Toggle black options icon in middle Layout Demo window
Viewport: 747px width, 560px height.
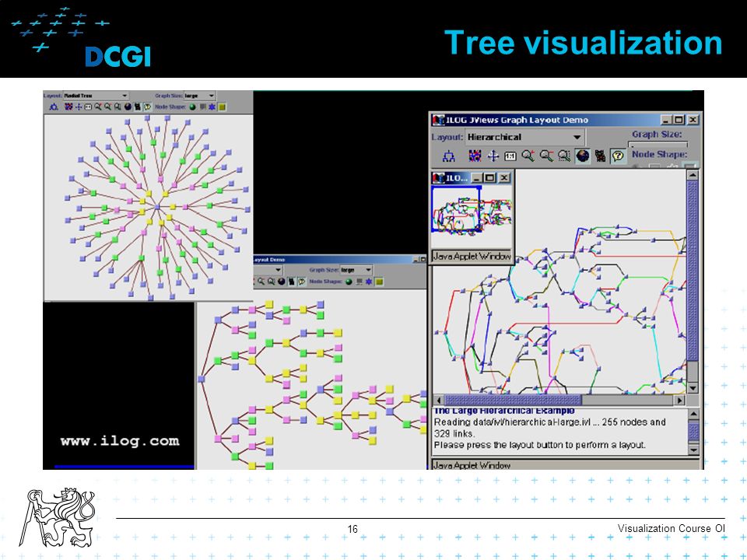tap(291, 282)
